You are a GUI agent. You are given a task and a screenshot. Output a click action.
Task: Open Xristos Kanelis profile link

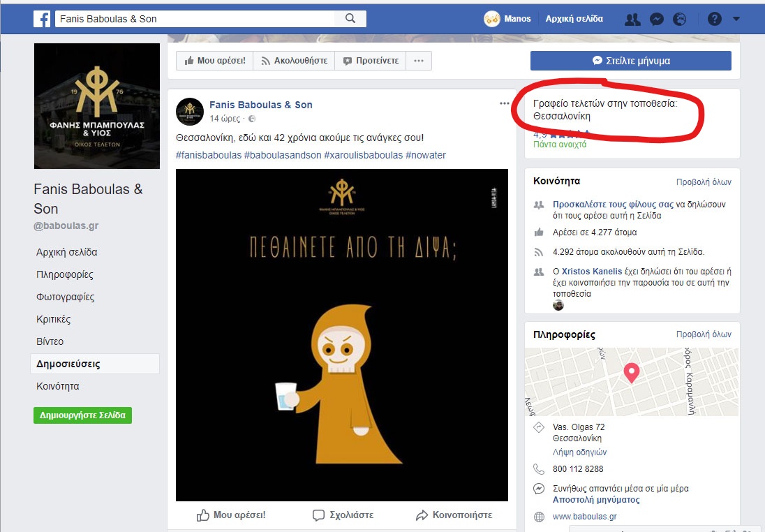point(592,272)
